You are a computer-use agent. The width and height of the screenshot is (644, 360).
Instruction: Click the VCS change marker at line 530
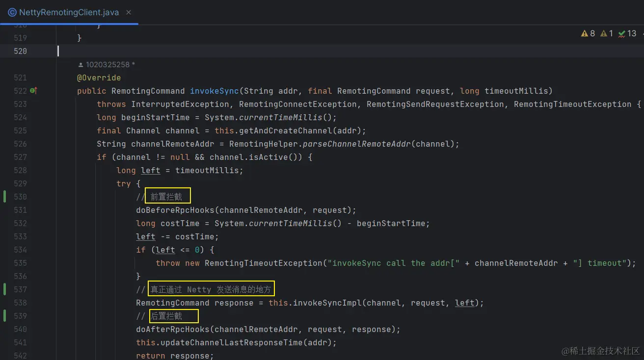coord(4,197)
